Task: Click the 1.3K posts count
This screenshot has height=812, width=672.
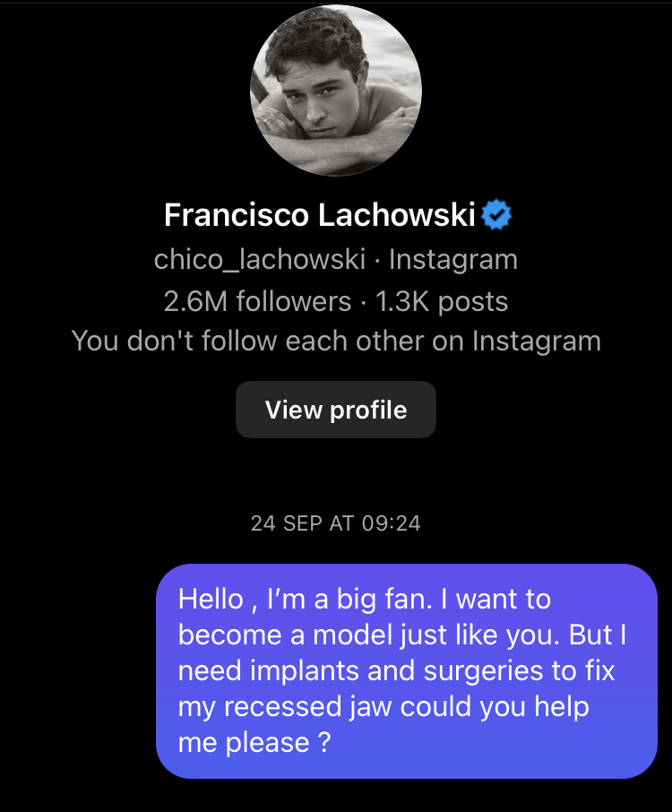Action: [x=442, y=301]
